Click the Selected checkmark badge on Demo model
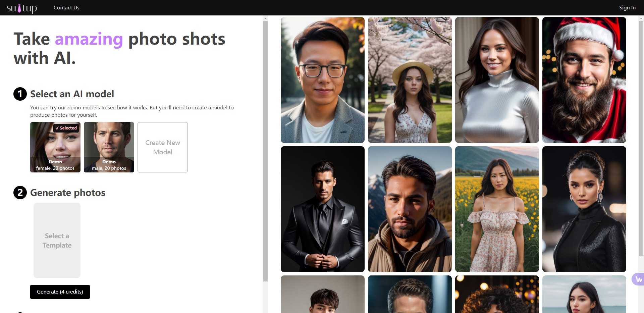The image size is (644, 313). pos(66,128)
